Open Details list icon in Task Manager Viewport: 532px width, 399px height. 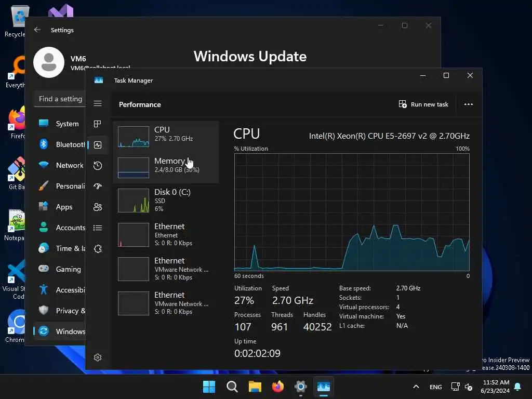[98, 228]
